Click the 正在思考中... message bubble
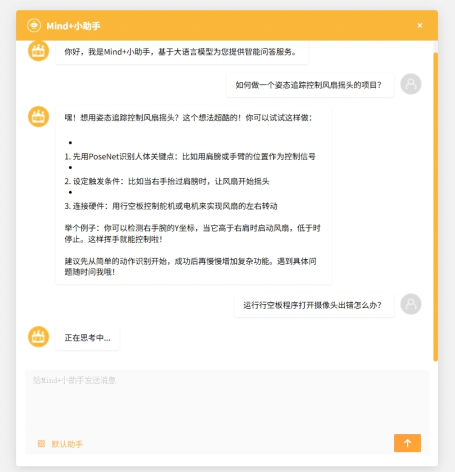The height and width of the screenshot is (472, 455). coord(87,338)
